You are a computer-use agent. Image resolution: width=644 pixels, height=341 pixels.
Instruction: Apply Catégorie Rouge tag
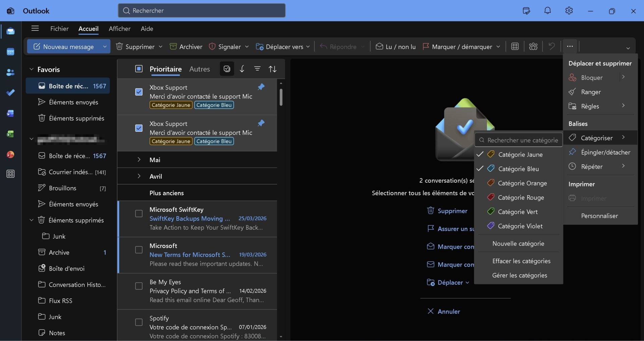point(518,197)
